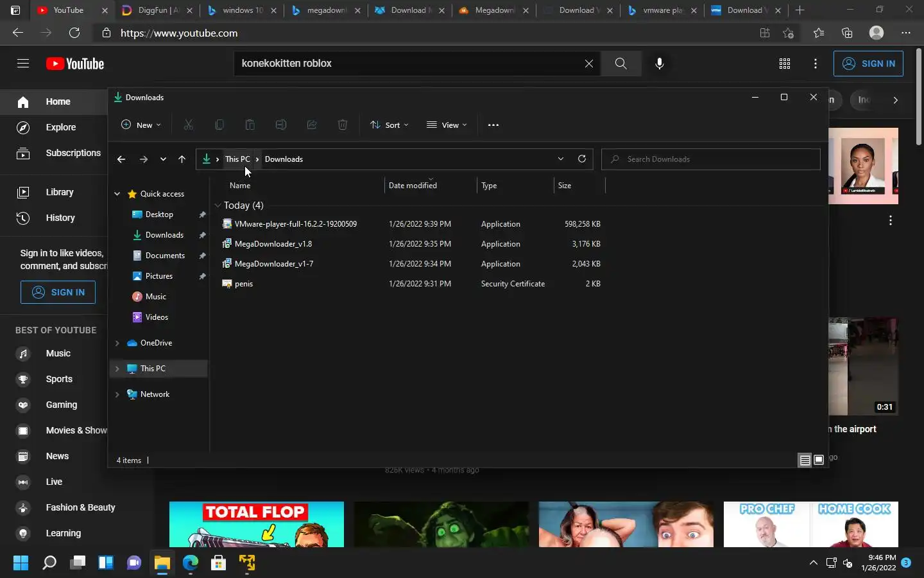924x578 pixels.
Task: Open a new Edge tab
Action: point(800,10)
